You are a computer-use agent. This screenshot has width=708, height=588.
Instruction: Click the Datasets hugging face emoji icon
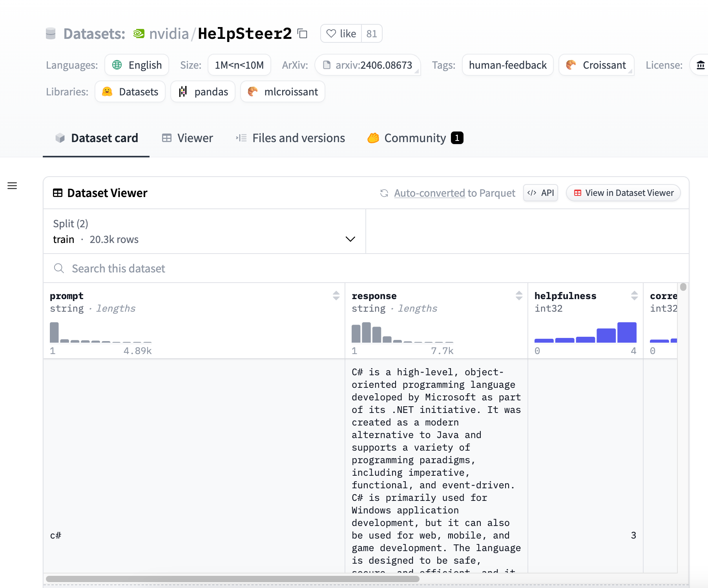[107, 91]
